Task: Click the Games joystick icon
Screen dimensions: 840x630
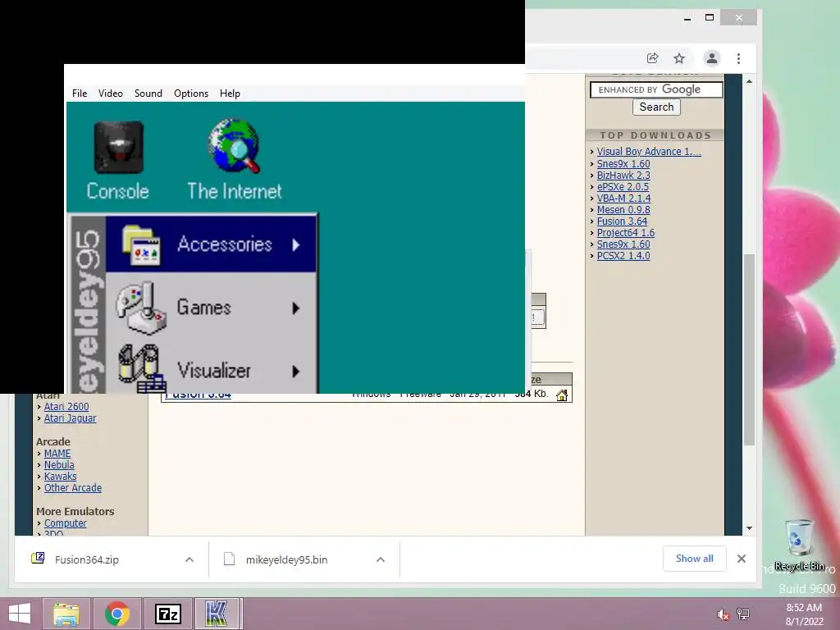Action: (x=141, y=308)
